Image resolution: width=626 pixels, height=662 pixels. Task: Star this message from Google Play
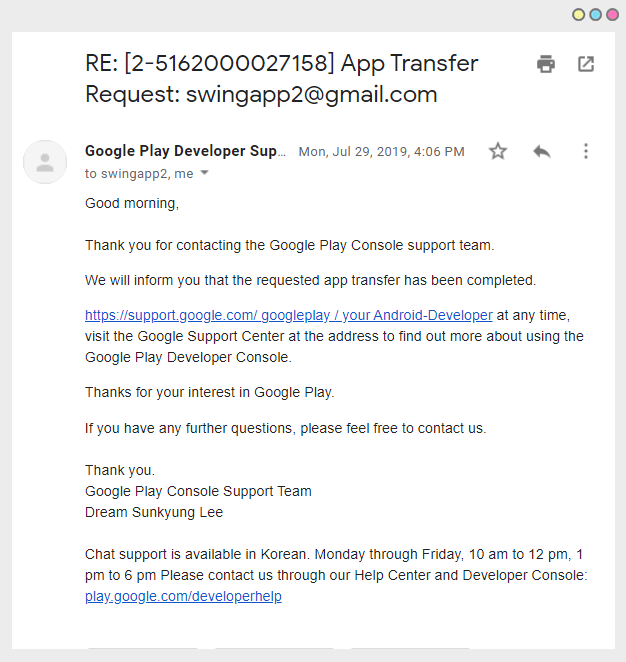pos(498,152)
